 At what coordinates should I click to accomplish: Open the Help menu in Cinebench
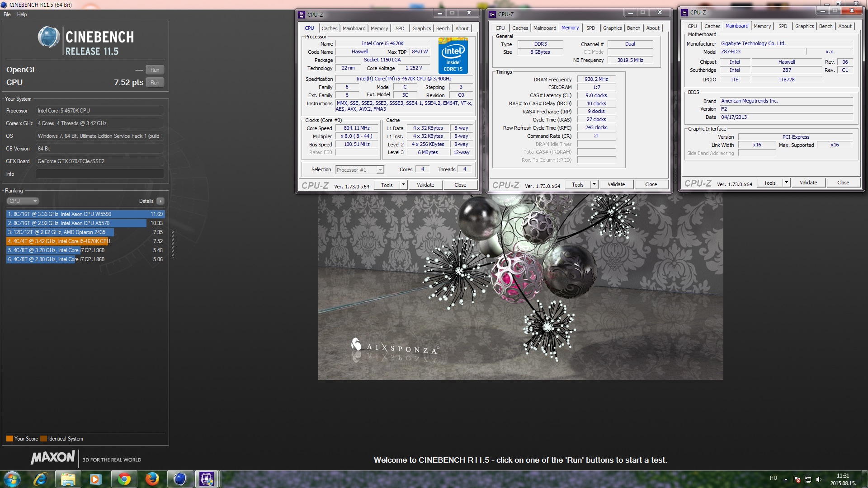[x=22, y=14]
